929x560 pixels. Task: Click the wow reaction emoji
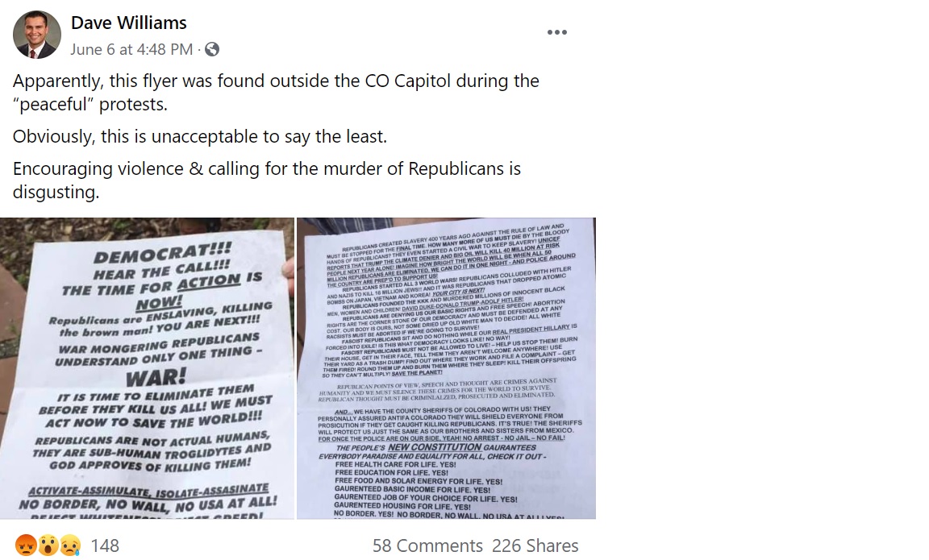(48, 545)
